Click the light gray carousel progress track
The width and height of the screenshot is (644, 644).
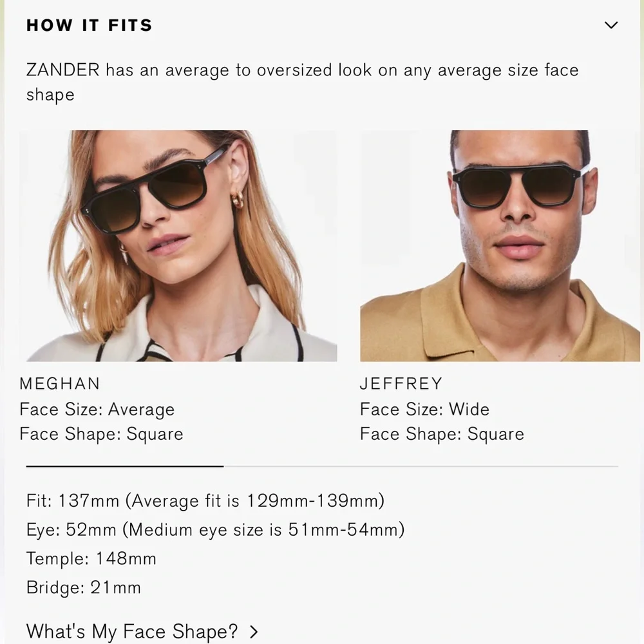(421, 466)
